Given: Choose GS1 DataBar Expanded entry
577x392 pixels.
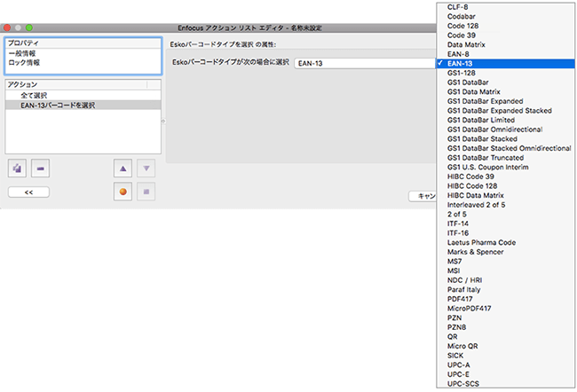Looking at the screenshot, I should (506, 101).
